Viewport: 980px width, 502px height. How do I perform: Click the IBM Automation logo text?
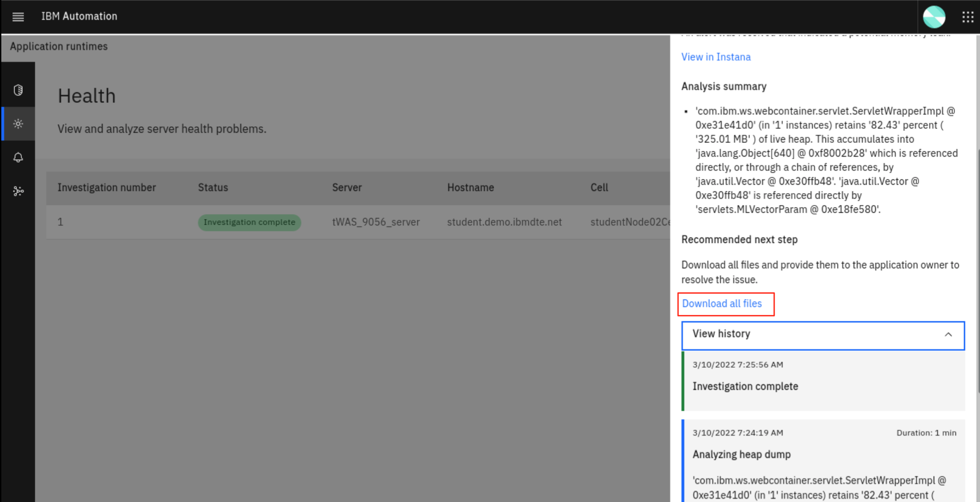pyautogui.click(x=79, y=16)
